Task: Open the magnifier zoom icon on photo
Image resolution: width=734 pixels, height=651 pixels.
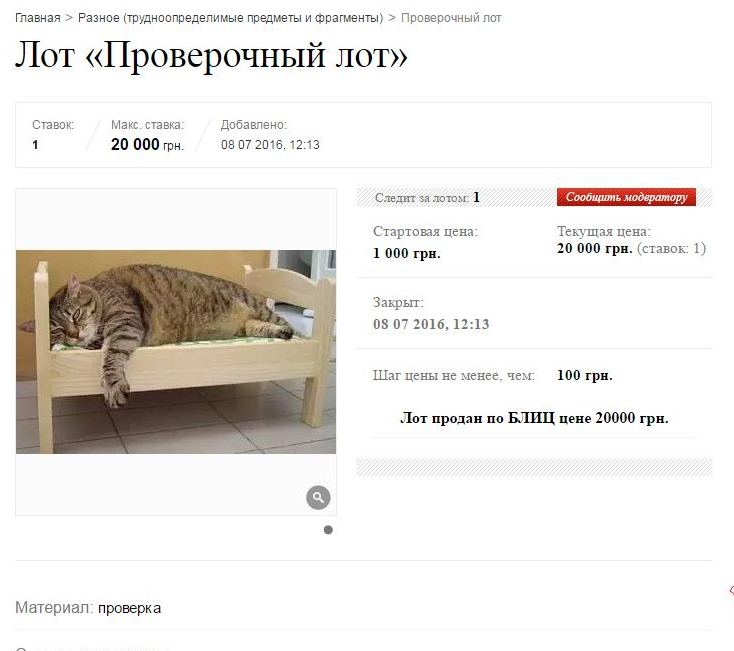Action: coord(318,497)
